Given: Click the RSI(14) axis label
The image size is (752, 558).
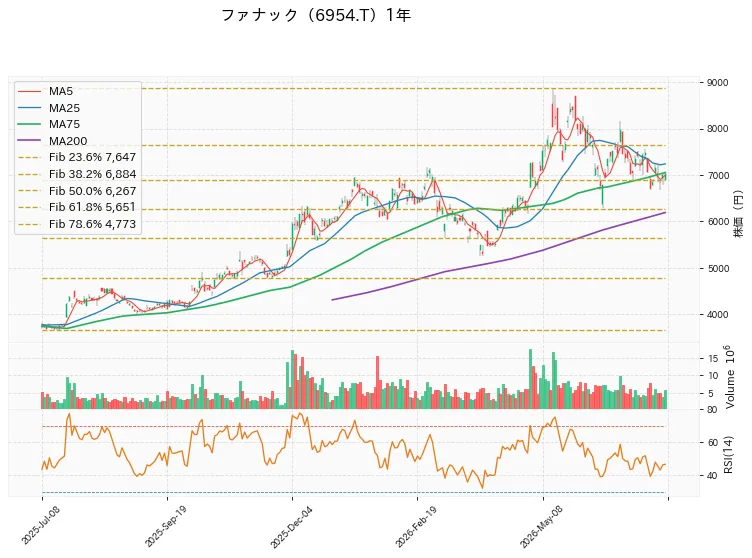Looking at the screenshot, I should coord(728,454).
